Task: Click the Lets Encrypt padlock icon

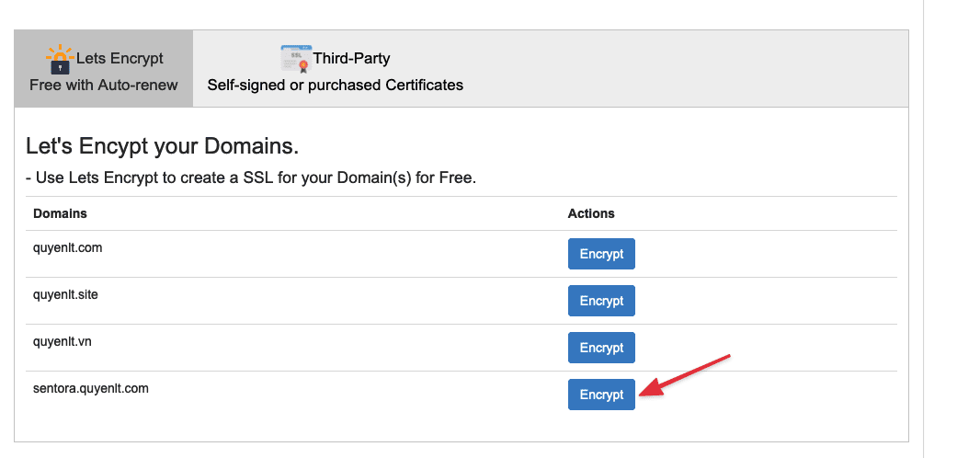Action: 59,60
